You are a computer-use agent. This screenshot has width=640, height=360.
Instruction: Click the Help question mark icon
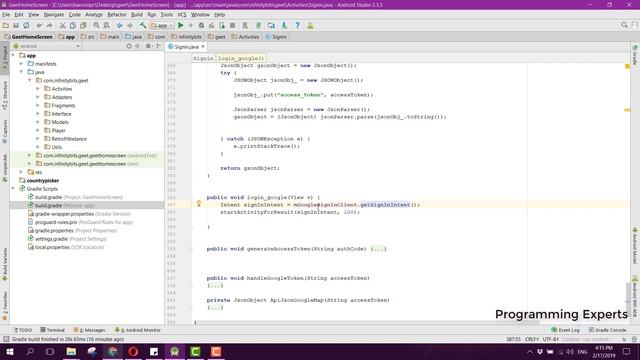pyautogui.click(x=298, y=25)
